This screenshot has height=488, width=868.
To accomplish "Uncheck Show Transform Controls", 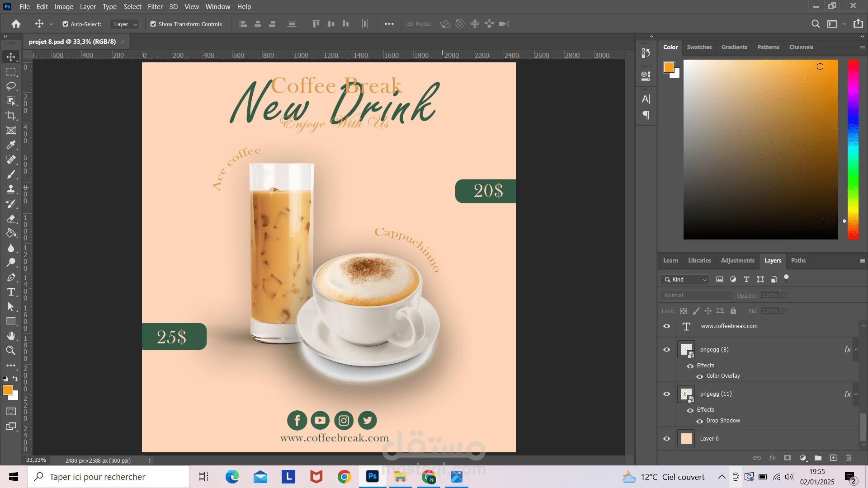I will click(x=153, y=24).
